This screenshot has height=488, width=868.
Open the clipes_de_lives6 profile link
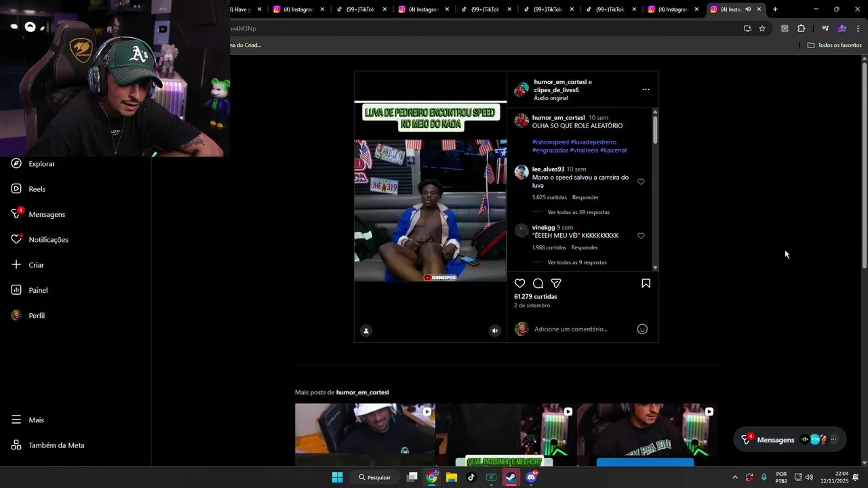point(556,90)
